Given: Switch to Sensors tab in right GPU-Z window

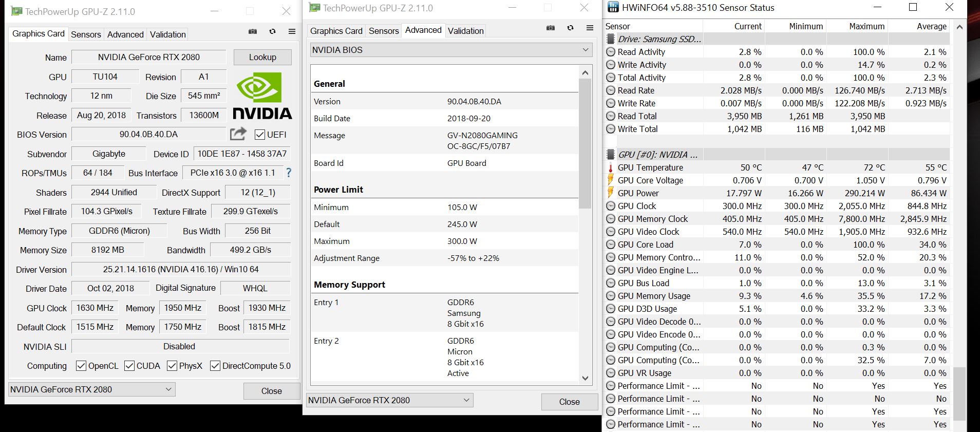Looking at the screenshot, I should (384, 31).
